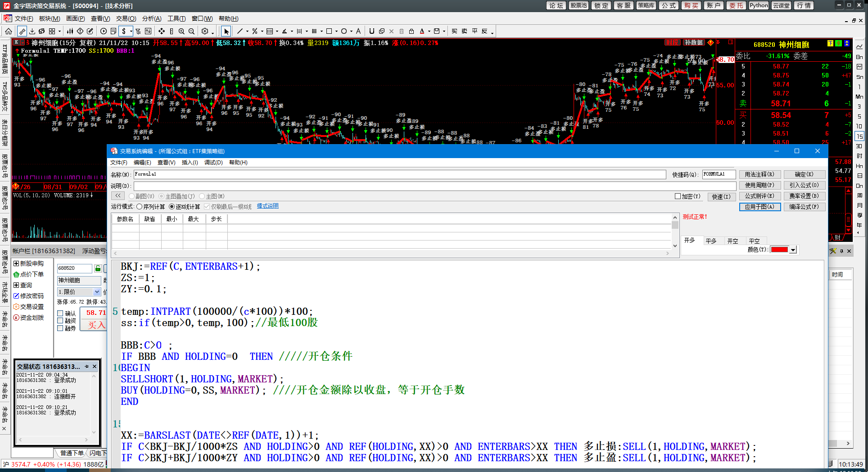Click the 卖 sell toolbar icon

pos(464,31)
